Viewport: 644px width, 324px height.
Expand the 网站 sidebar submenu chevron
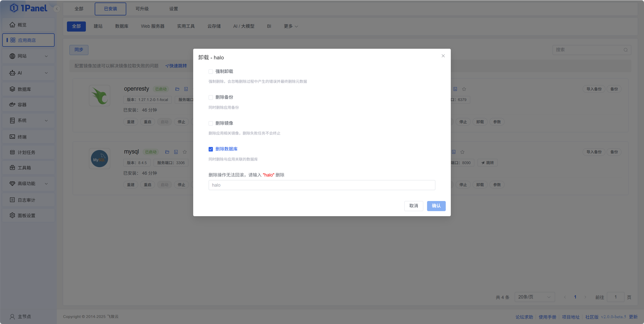[46, 56]
